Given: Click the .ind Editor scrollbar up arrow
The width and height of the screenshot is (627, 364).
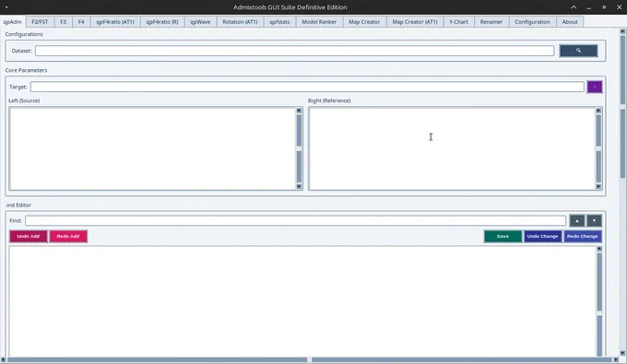Looking at the screenshot, I should tap(599, 249).
